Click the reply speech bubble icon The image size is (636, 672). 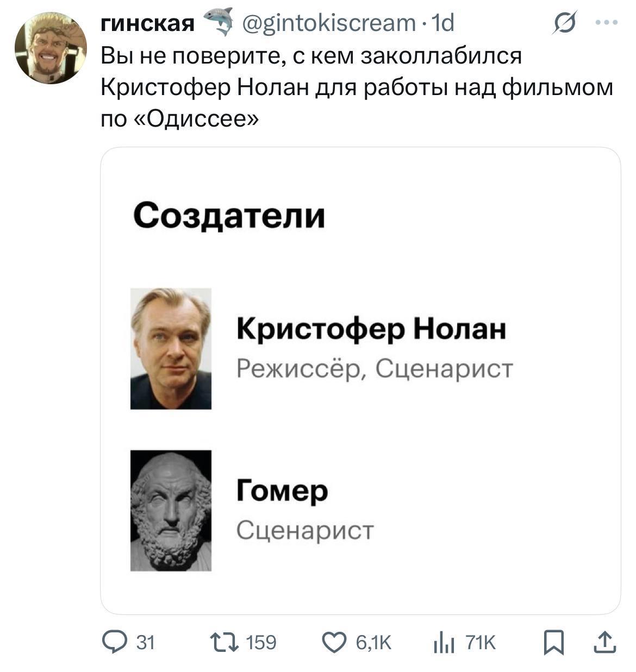(x=115, y=643)
